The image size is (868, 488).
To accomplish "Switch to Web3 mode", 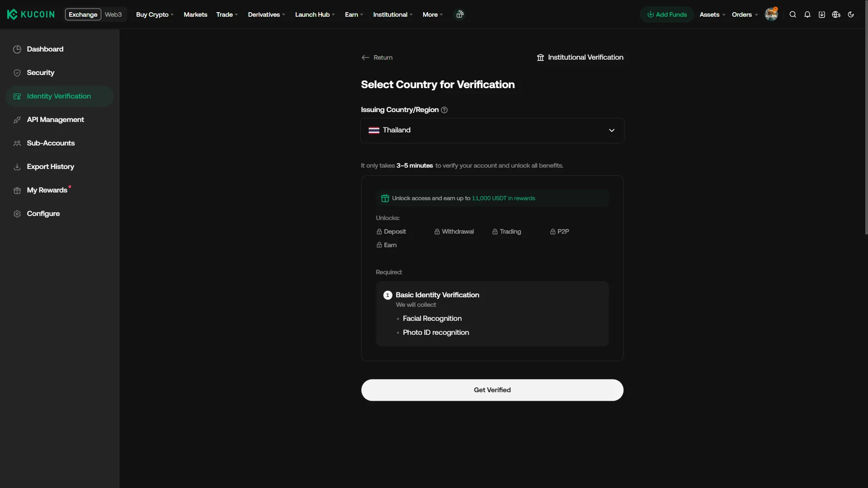I will [113, 14].
